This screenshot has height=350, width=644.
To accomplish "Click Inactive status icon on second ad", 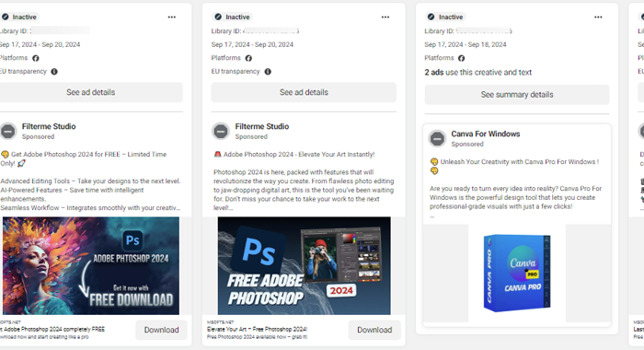I will click(218, 17).
